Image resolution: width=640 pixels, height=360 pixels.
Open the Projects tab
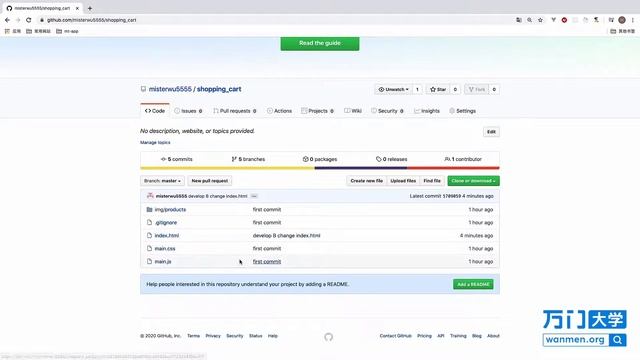point(318,111)
